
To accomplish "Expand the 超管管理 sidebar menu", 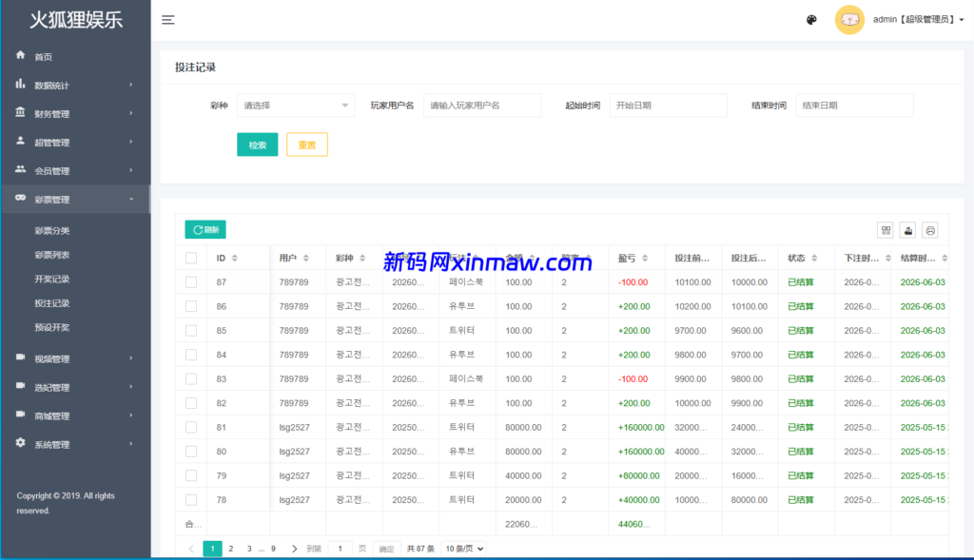I will click(76, 143).
